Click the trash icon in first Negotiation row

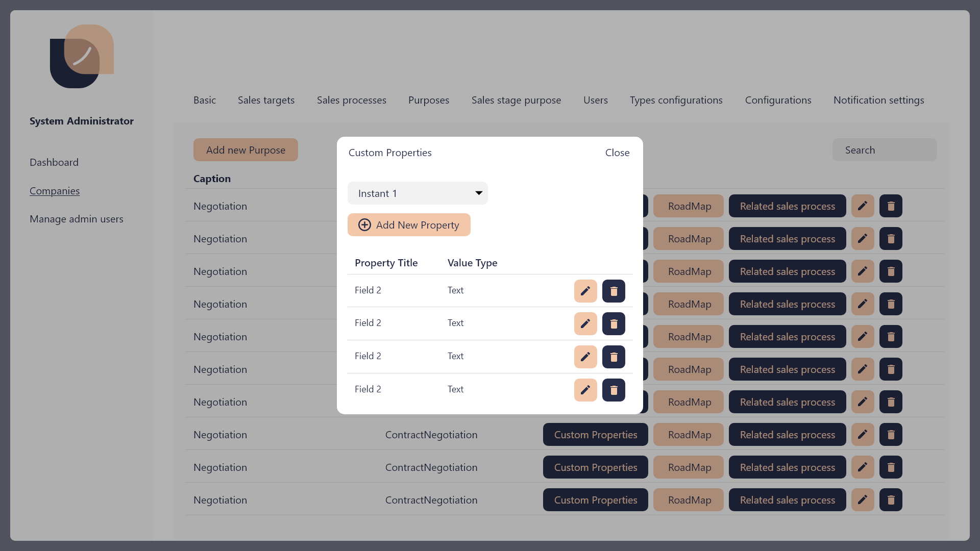click(x=891, y=206)
